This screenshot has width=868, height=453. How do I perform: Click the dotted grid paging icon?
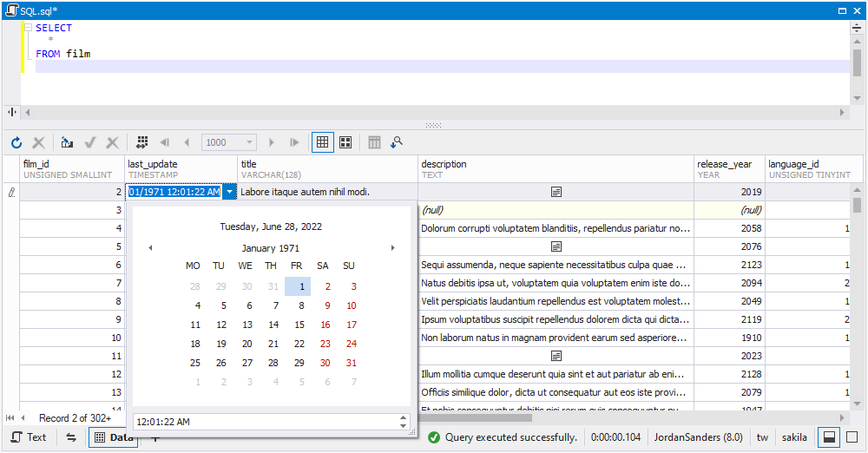tap(141, 142)
